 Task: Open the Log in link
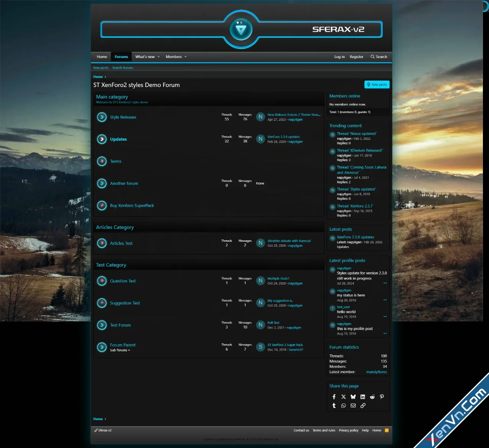339,57
